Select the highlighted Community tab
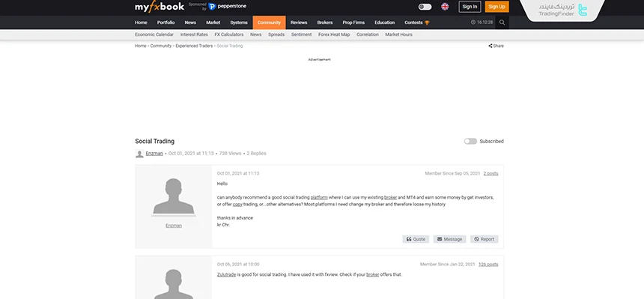The image size is (644, 299). [269, 22]
